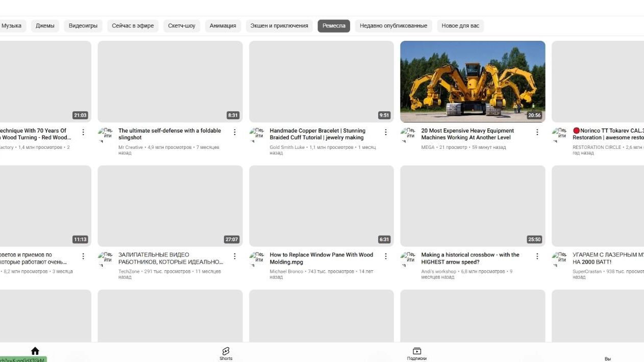
Task: Open the RESTORATION CIRCLE channel name
Action: (597, 147)
